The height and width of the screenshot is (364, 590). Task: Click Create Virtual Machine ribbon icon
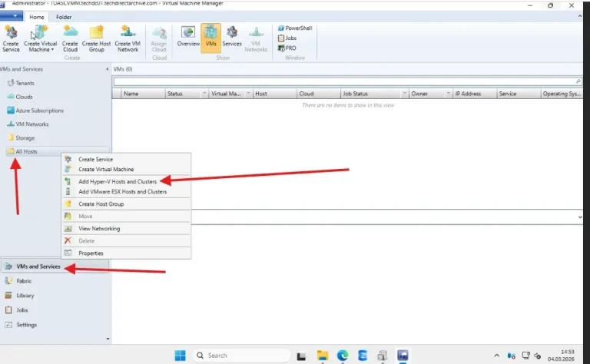(x=41, y=38)
